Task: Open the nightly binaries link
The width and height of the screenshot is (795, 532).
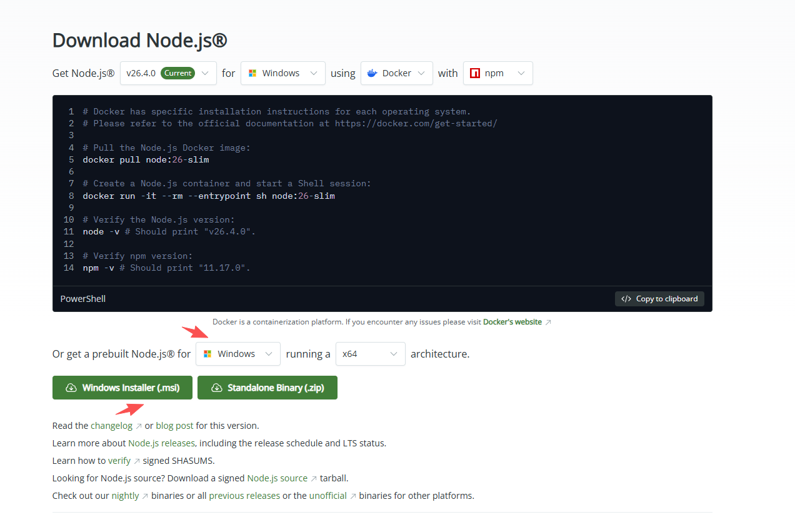Action: pos(125,496)
